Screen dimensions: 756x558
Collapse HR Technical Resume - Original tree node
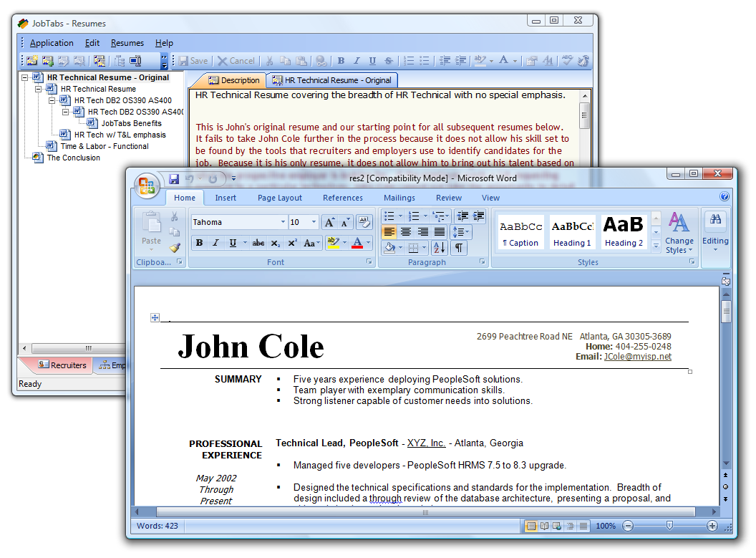25,77
